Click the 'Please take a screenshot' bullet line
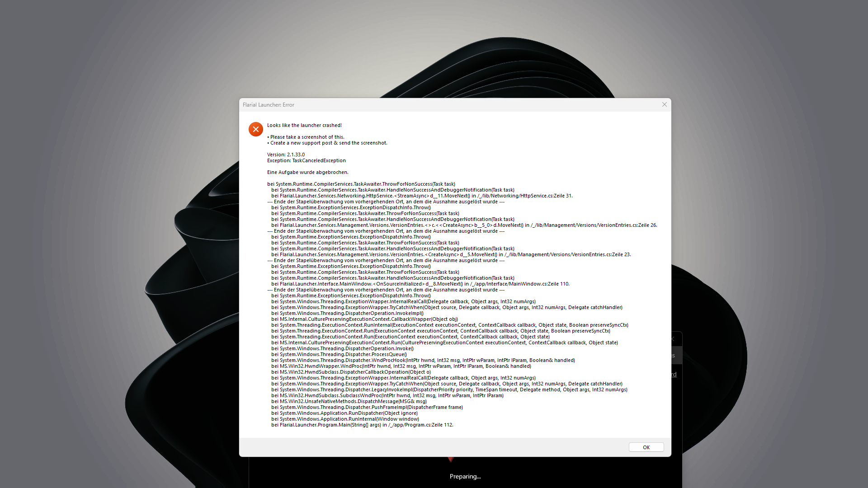 click(306, 136)
